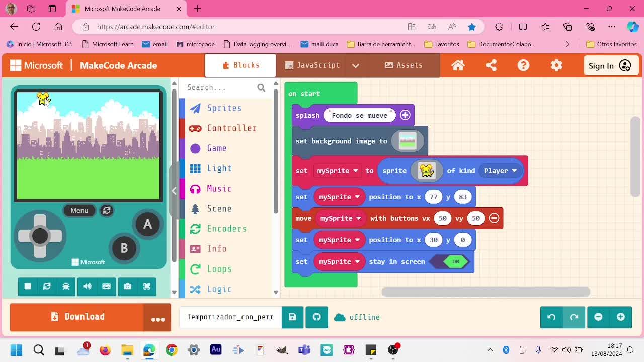
Task: Open the Adobe Audition taskbar icon
Action: [x=216, y=349]
